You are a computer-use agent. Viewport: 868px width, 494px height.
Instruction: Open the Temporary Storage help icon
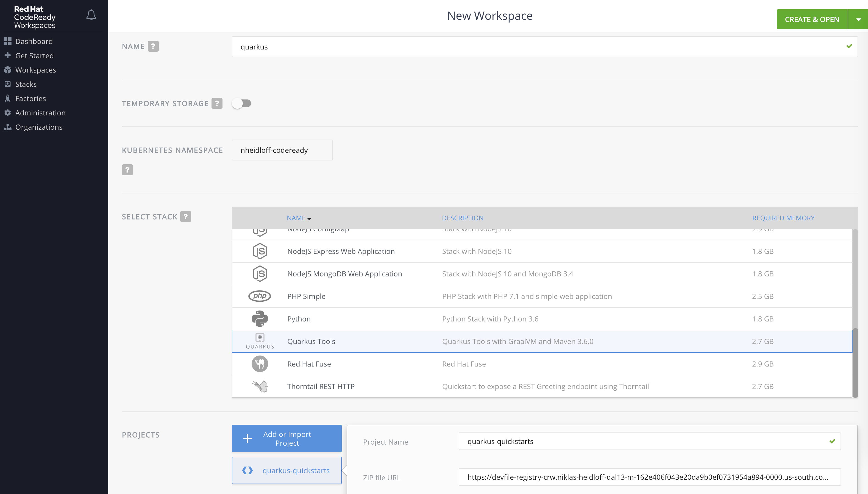tap(217, 103)
